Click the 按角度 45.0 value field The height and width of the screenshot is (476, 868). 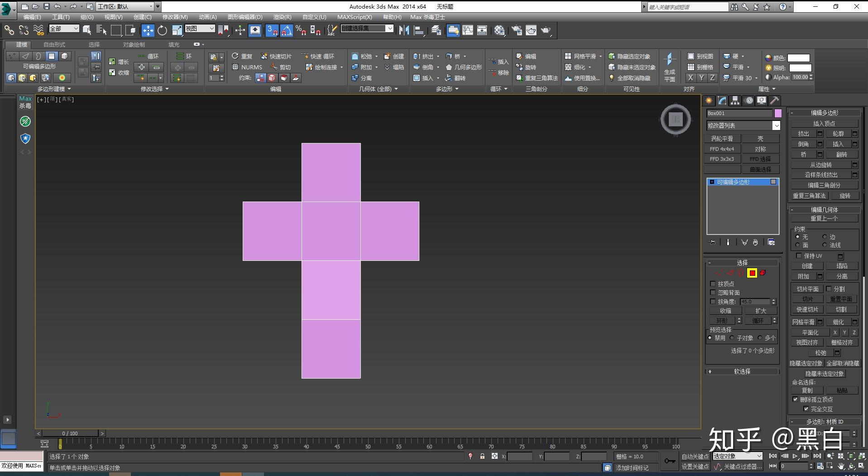pyautogui.click(x=755, y=302)
